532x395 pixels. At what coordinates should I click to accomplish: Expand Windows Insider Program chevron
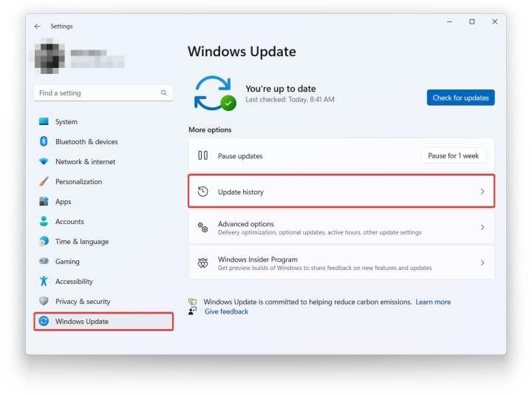coord(482,263)
